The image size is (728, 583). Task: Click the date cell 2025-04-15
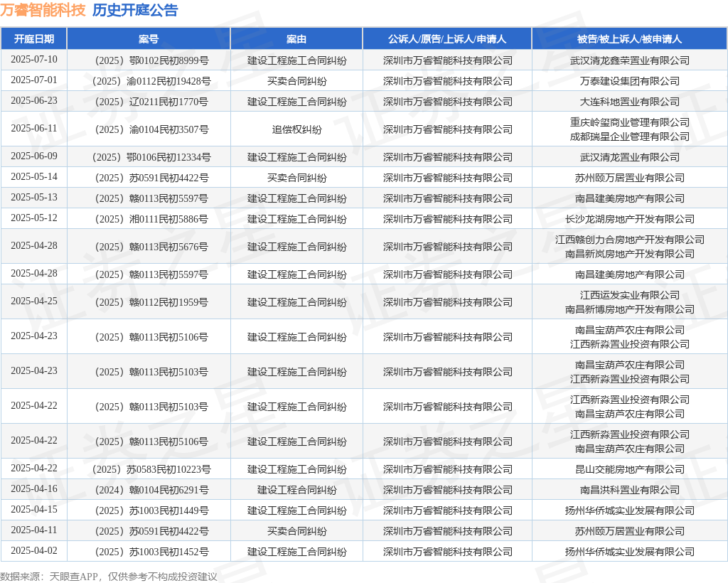point(34,510)
